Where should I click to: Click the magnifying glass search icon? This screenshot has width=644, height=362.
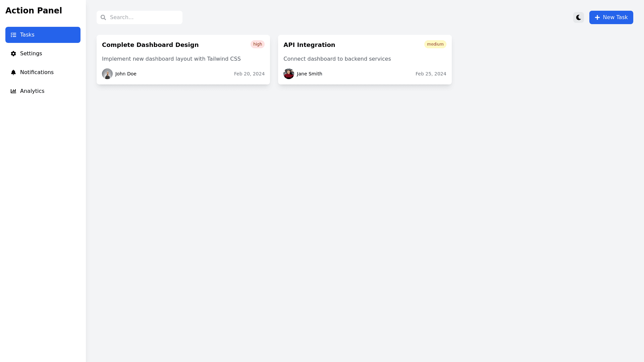pos(103,17)
